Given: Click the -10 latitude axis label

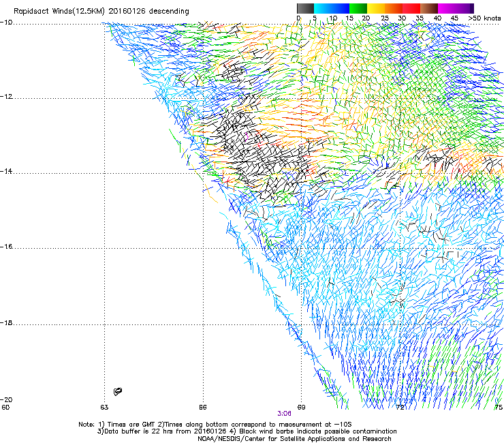Looking at the screenshot, I should click(x=6, y=22).
